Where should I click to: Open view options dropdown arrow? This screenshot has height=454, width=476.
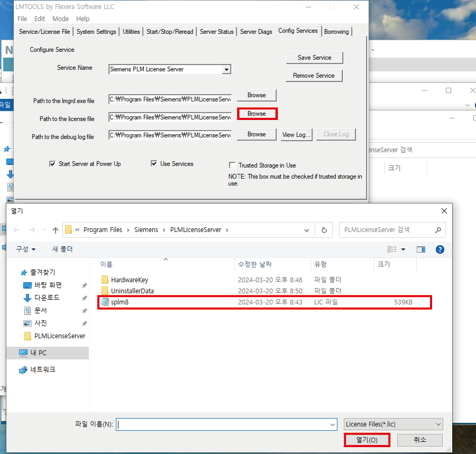pyautogui.click(x=403, y=249)
